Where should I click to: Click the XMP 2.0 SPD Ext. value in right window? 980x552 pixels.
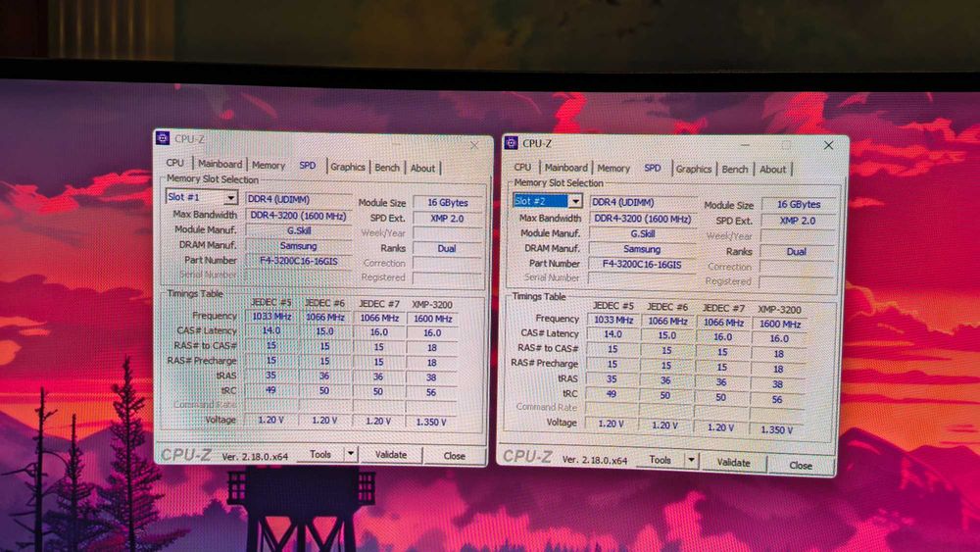tap(798, 221)
